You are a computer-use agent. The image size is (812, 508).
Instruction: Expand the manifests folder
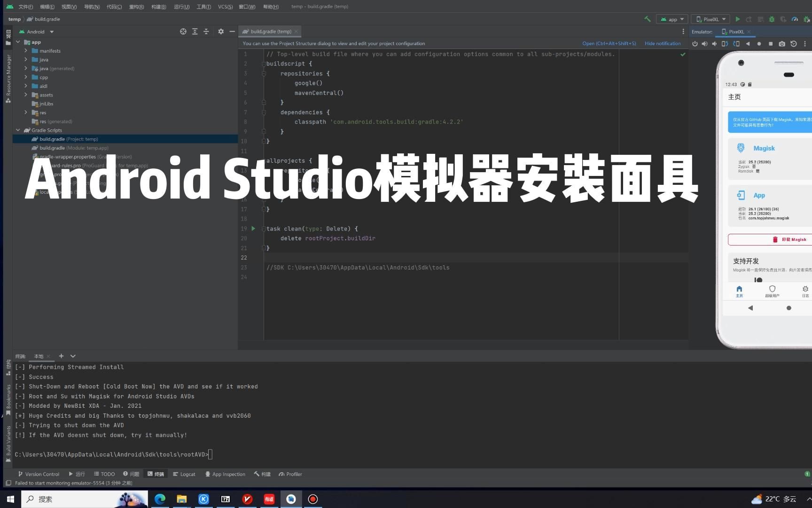(x=26, y=51)
